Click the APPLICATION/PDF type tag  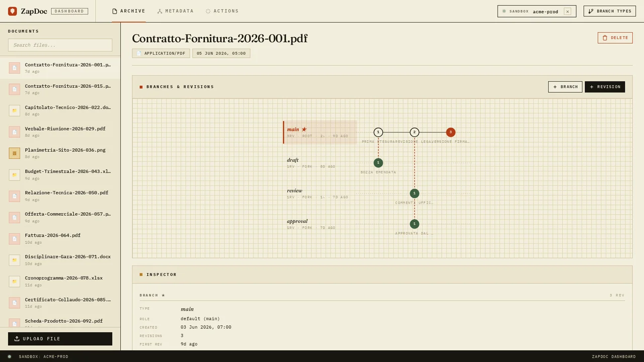tap(161, 53)
